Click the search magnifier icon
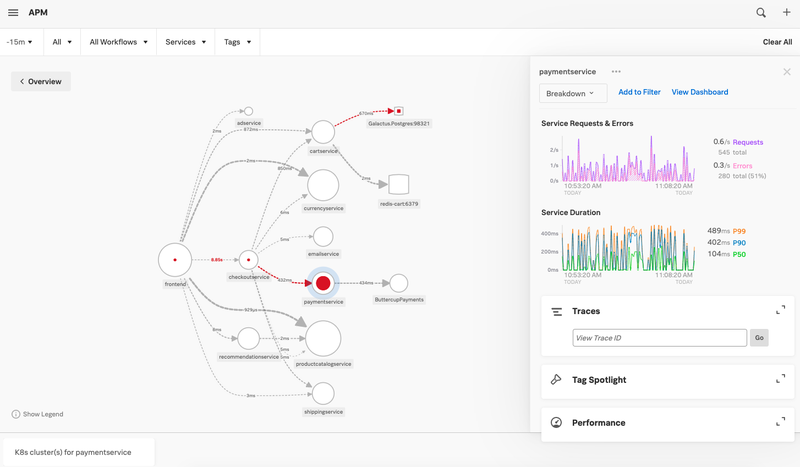This screenshot has width=800, height=467. (761, 13)
